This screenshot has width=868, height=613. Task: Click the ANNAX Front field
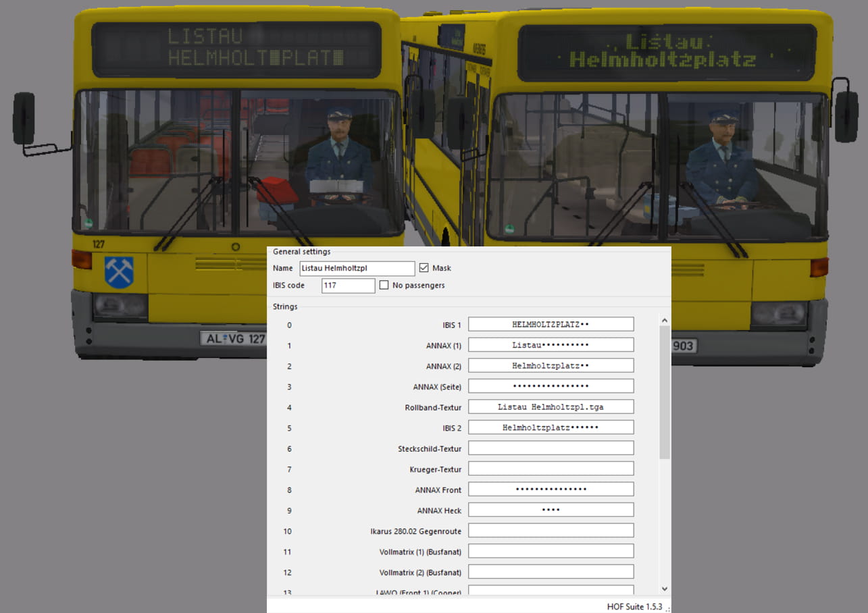[551, 489]
